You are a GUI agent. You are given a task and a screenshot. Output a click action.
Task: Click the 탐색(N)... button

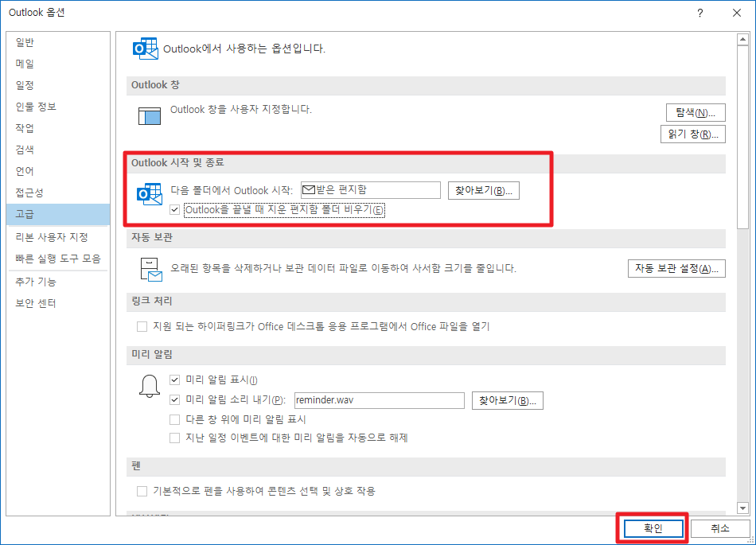point(696,113)
